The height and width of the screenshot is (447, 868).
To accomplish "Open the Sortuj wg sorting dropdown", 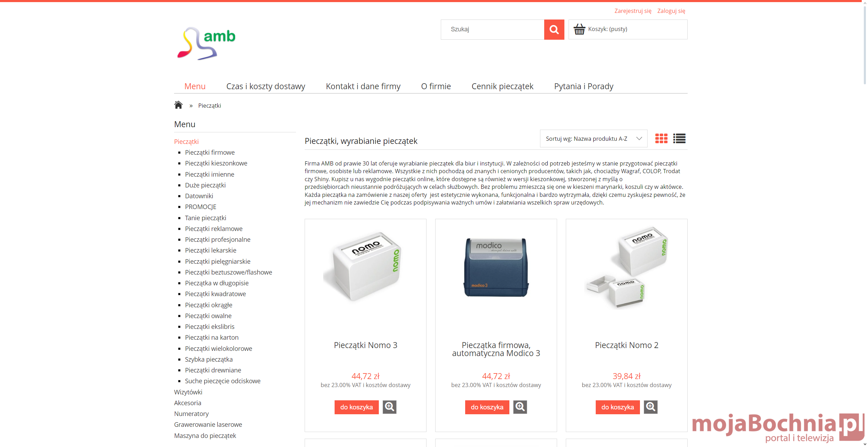I will click(594, 139).
